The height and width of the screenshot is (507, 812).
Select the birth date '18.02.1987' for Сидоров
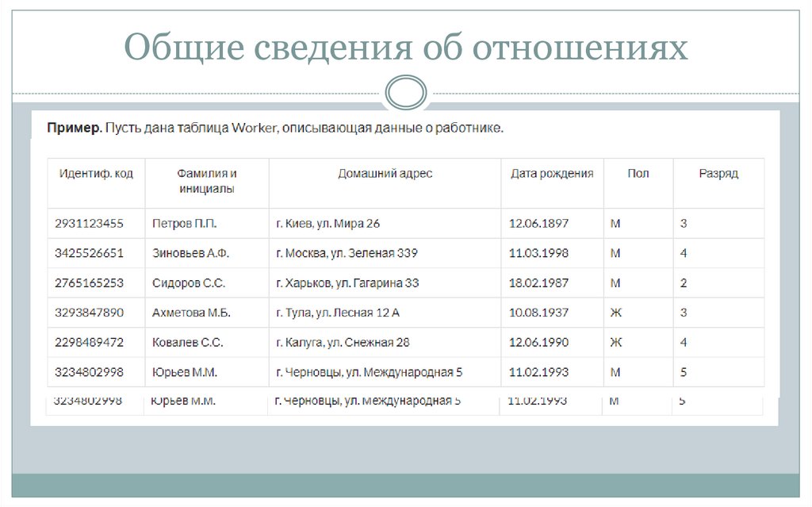tap(538, 282)
